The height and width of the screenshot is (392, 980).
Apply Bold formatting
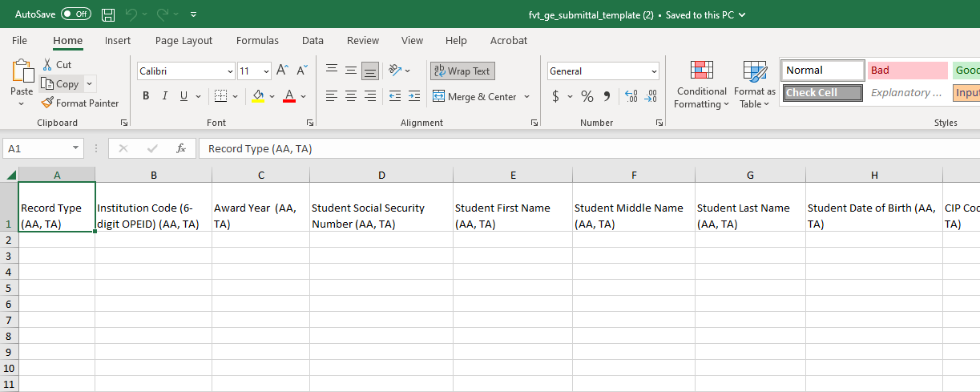[x=146, y=96]
